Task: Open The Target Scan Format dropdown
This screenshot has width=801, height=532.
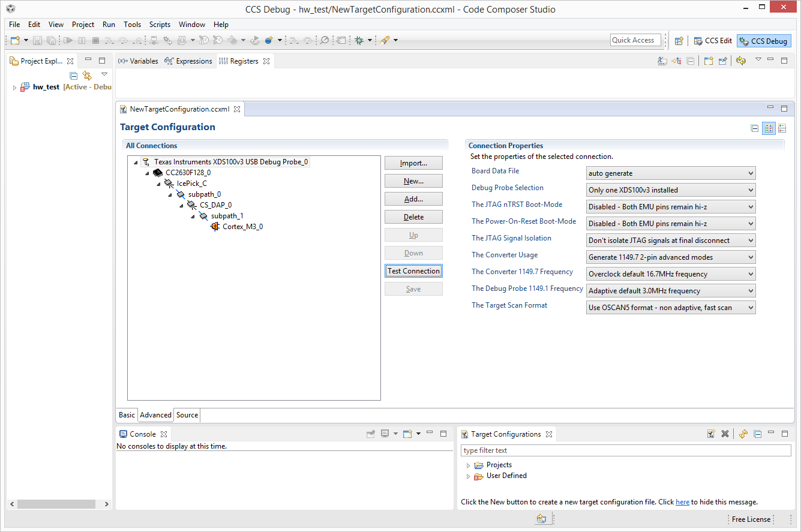Action: (x=671, y=308)
